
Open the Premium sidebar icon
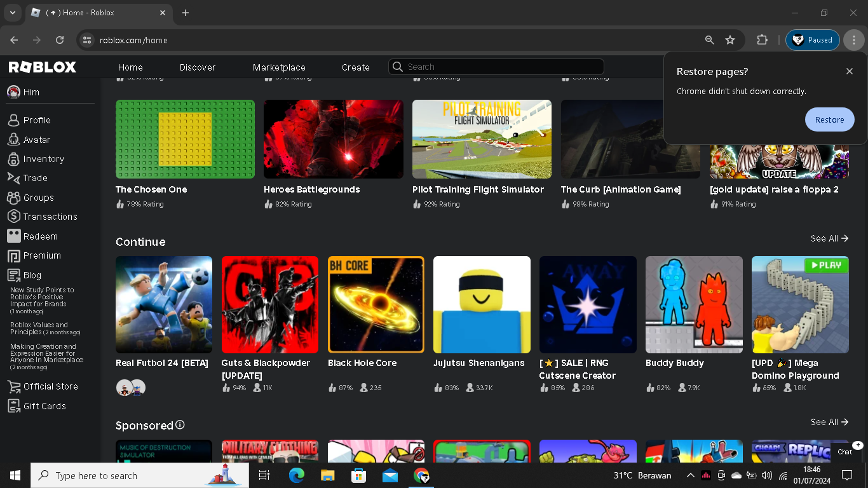tap(13, 255)
